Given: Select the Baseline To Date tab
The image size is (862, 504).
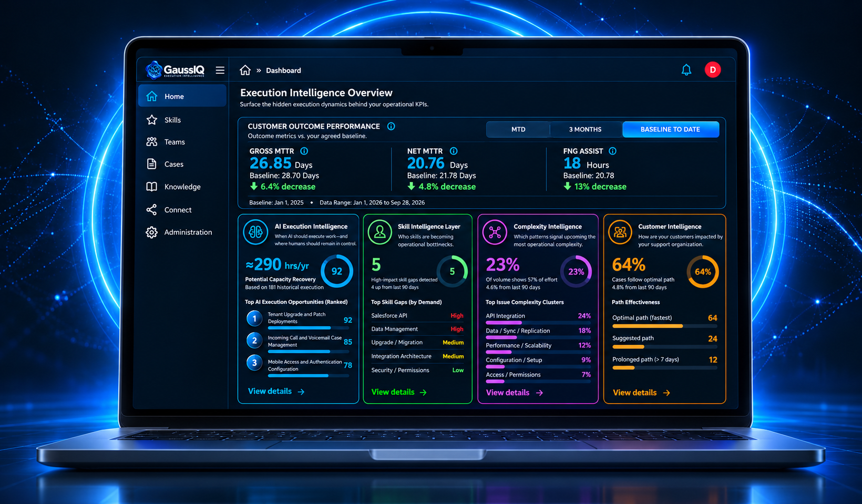Looking at the screenshot, I should click(671, 129).
